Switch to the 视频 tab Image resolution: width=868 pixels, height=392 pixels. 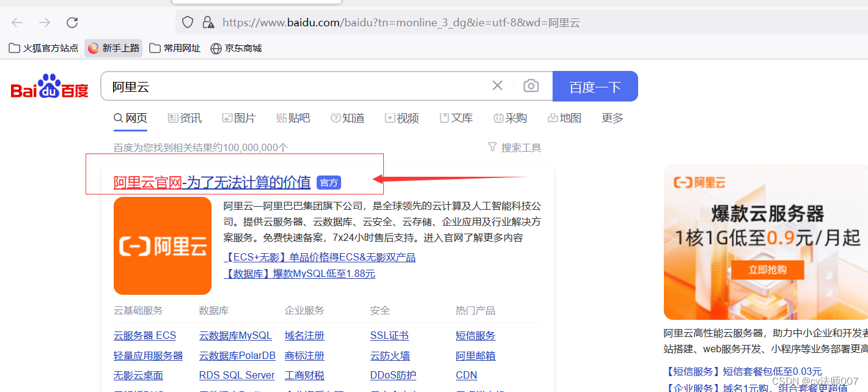402,118
